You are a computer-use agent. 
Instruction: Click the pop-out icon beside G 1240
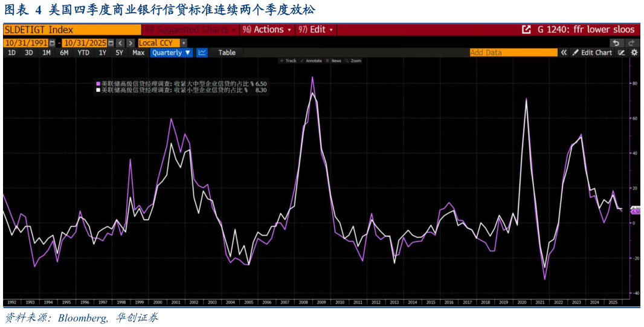point(526,30)
